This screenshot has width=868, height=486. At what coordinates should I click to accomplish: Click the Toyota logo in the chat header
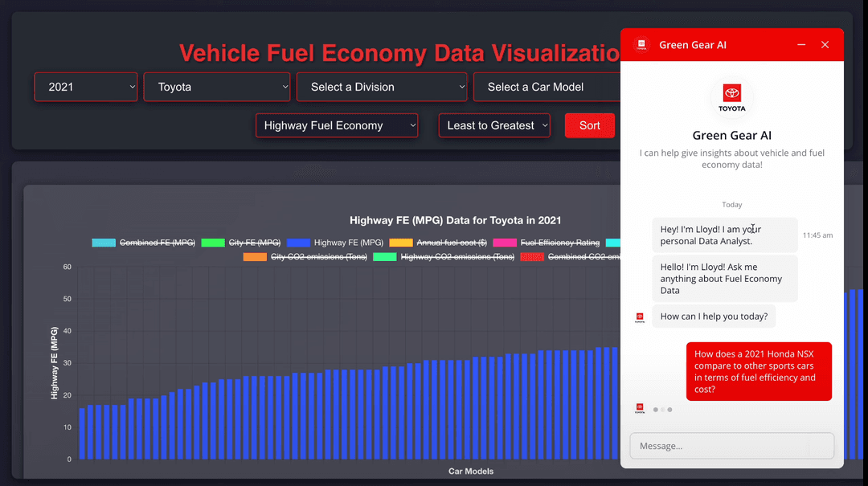point(641,45)
